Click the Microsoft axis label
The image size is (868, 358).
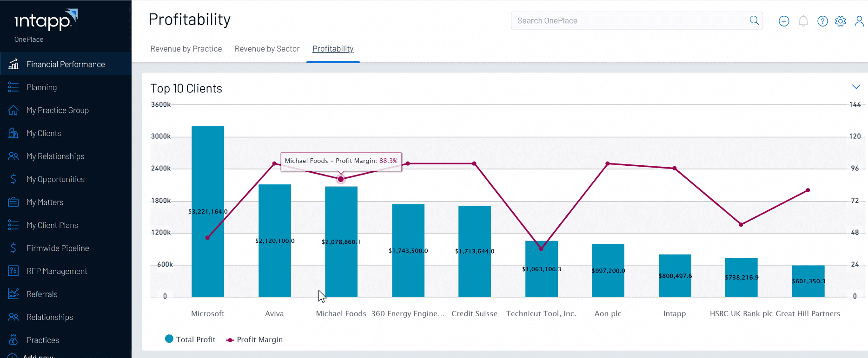coord(208,313)
